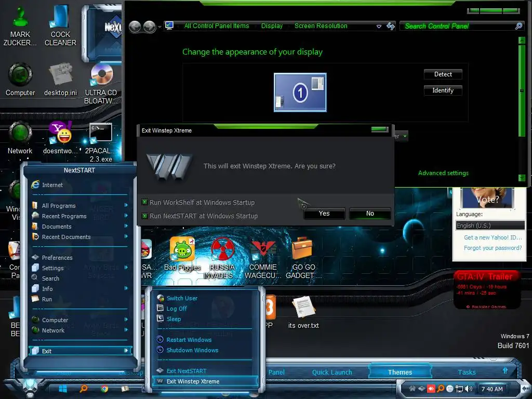Click the Windows logo icon on the taskbar
Screen dimensions: 532x399
(x=63, y=389)
